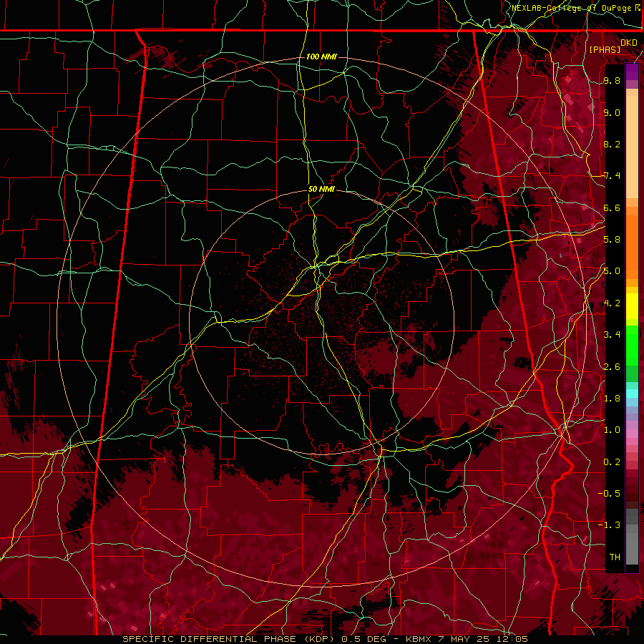Select the 3.4 value on the scale
Viewport: 644px width, 644px height.
[x=612, y=335]
